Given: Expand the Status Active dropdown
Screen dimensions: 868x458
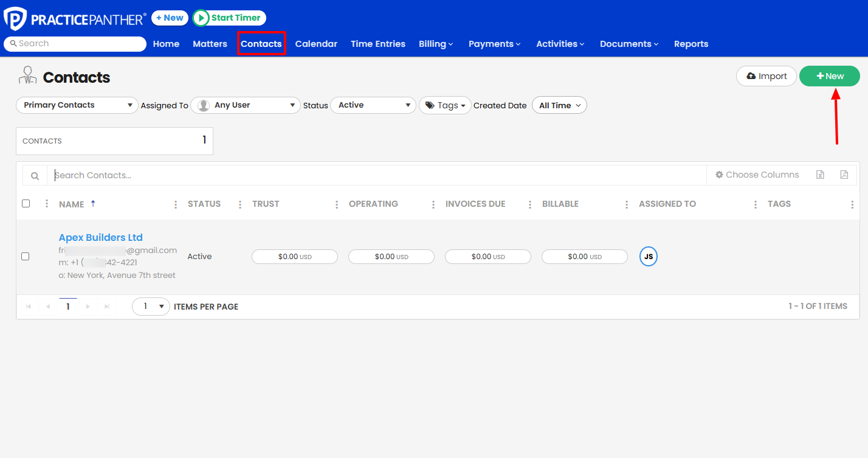Looking at the screenshot, I should 373,105.
